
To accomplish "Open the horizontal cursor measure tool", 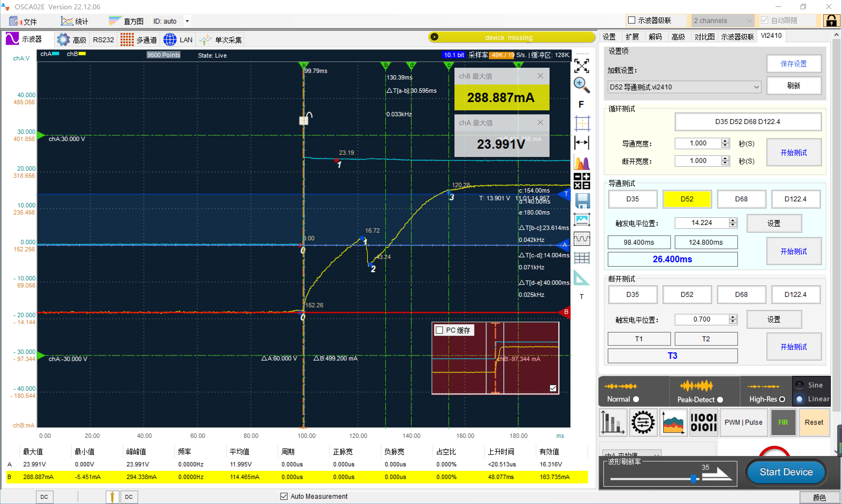I will [582, 142].
